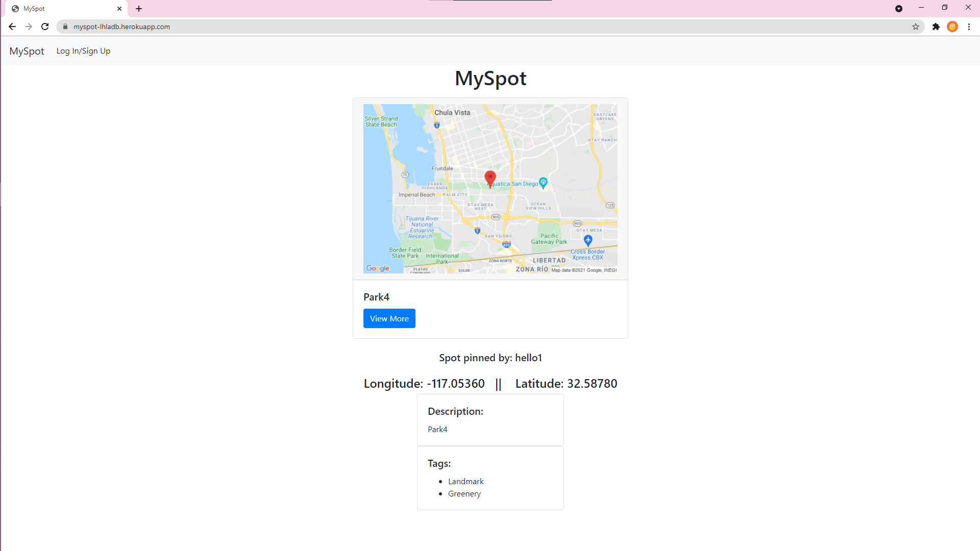Open Chrome three-dot menu

click(x=969, y=27)
